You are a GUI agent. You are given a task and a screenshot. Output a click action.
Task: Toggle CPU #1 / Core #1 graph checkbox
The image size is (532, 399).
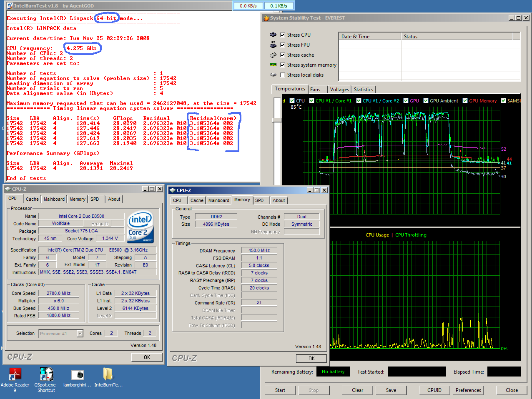[x=311, y=101]
